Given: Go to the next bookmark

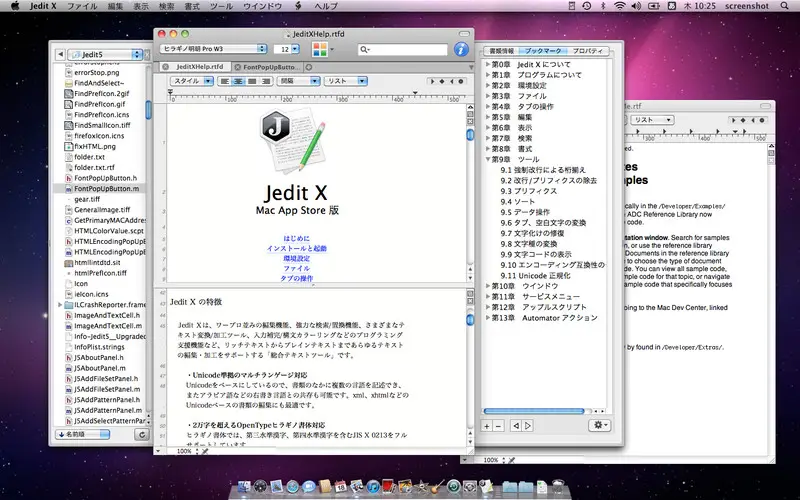Looking at the screenshot, I should [x=528, y=426].
